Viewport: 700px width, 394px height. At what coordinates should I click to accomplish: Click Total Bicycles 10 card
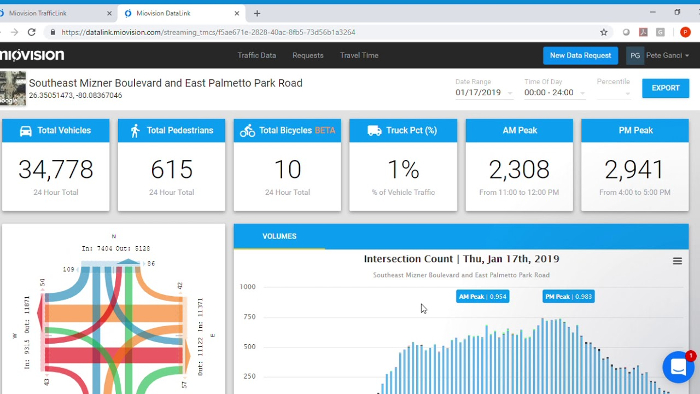point(288,165)
